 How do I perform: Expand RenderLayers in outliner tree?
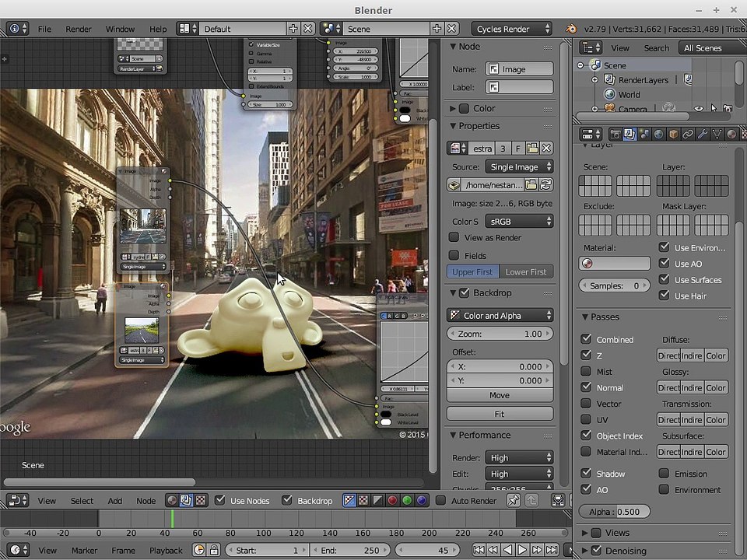pos(595,80)
